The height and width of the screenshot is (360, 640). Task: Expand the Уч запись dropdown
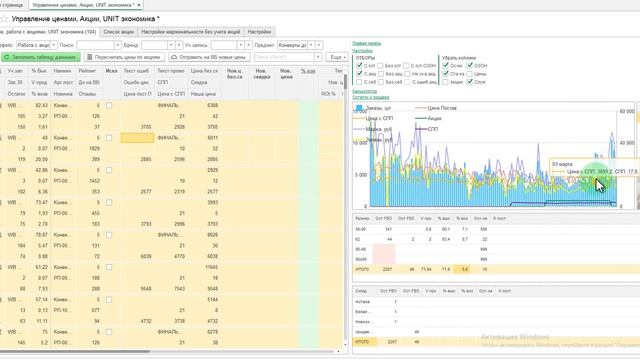pyautogui.click(x=240, y=45)
